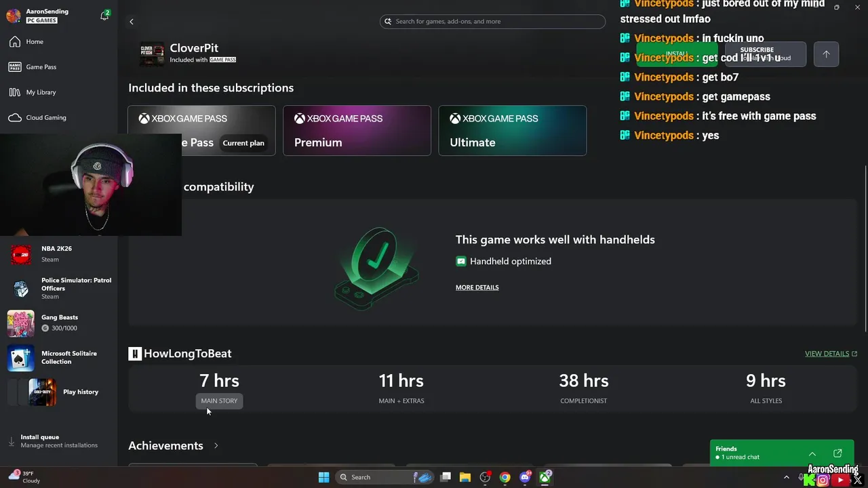
Task: Click the Install queue download icon
Action: point(12,441)
